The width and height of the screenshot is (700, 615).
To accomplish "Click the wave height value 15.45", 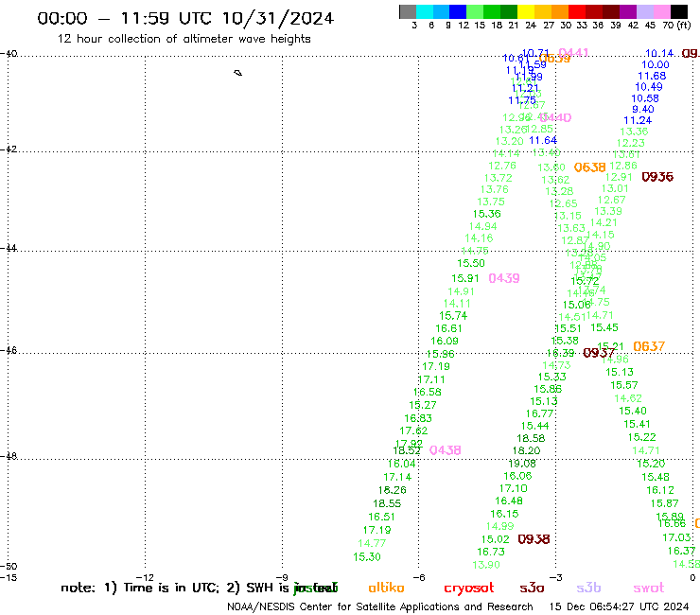I will click(x=604, y=327).
